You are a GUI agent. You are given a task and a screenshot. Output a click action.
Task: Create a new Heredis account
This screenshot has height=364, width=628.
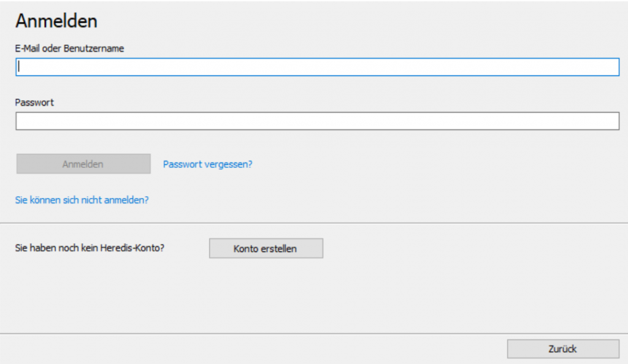(x=266, y=249)
